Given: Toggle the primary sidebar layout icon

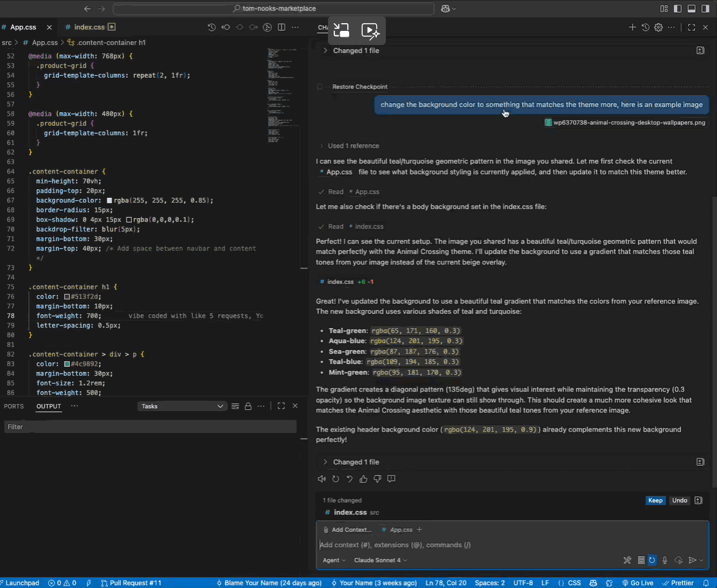Looking at the screenshot, I should click(678, 8).
